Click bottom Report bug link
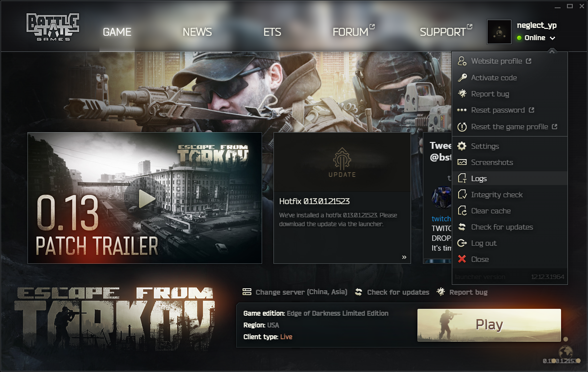The image size is (588, 372). point(468,292)
